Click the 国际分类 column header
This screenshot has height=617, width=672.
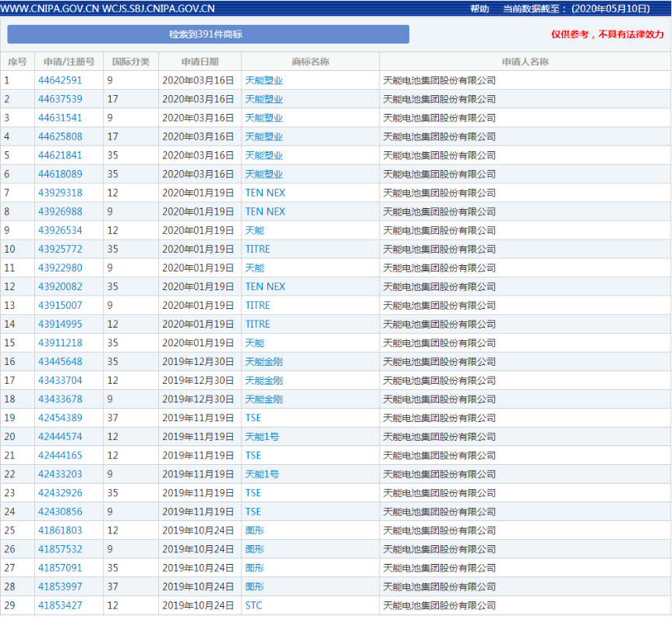(130, 62)
